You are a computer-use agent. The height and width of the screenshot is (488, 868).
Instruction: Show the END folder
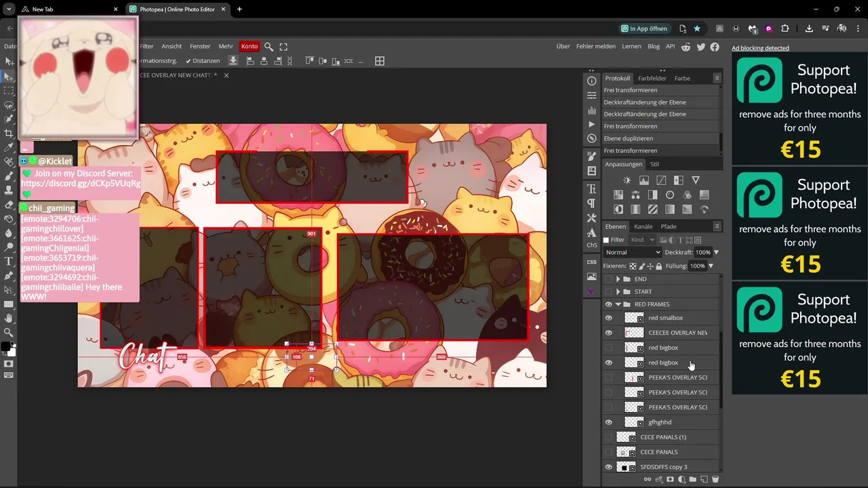[x=608, y=279]
